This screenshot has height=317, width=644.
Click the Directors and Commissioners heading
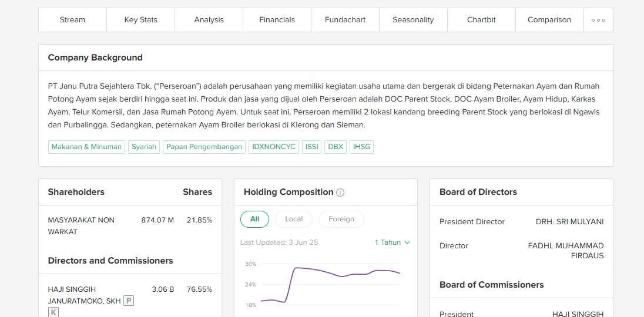click(x=110, y=261)
